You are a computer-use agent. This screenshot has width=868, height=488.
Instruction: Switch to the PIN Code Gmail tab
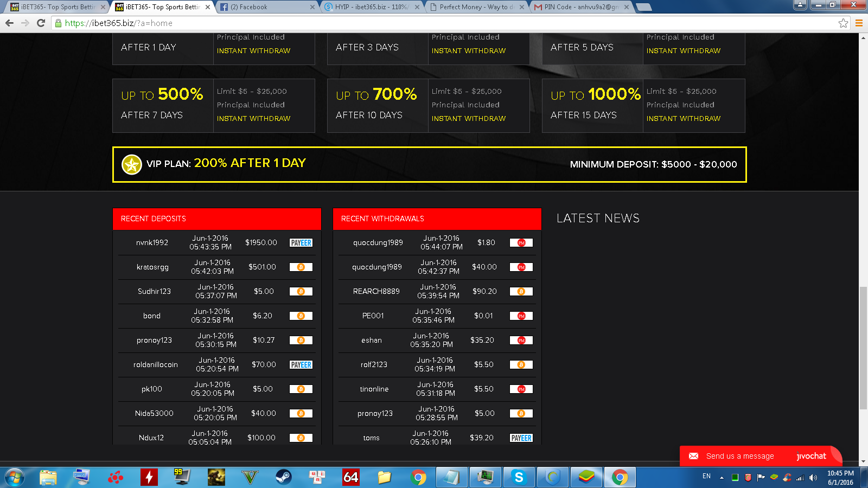(581, 7)
